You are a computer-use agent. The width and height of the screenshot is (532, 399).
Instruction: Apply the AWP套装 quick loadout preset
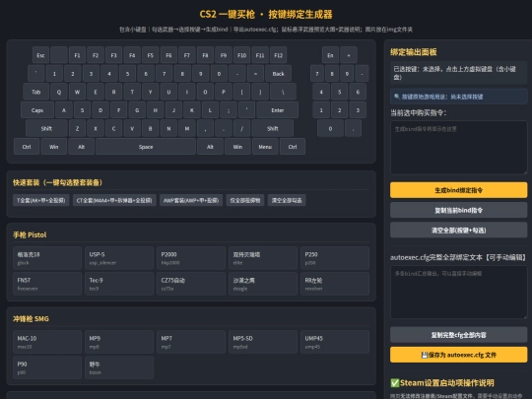[191, 200]
